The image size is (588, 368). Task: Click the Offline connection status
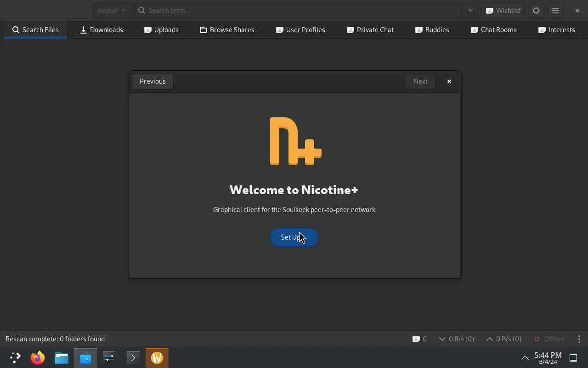coord(549,339)
